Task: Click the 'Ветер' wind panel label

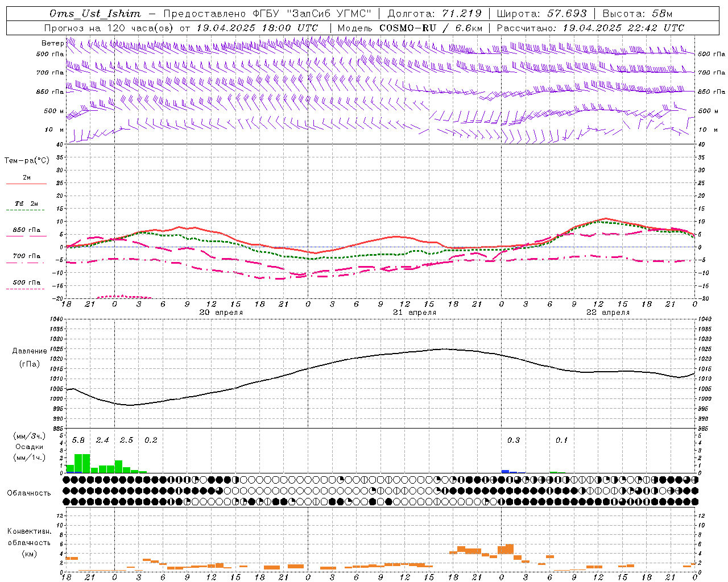Action: point(52,43)
